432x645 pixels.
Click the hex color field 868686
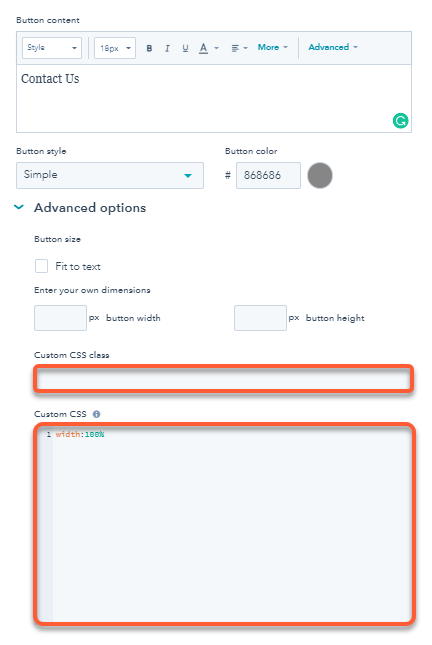pyautogui.click(x=268, y=175)
